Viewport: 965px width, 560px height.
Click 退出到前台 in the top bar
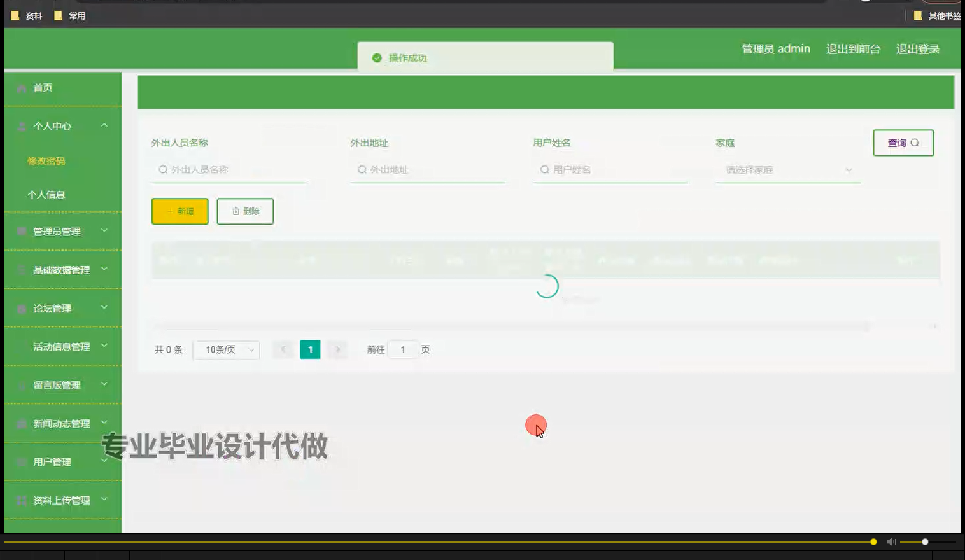[853, 48]
